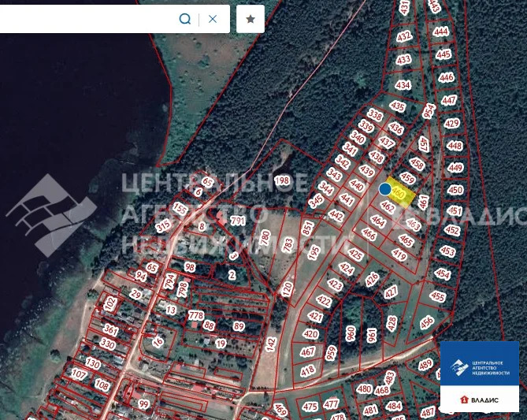The height and width of the screenshot is (420, 527).
Task: Click parcel label 345
Action: (316, 200)
